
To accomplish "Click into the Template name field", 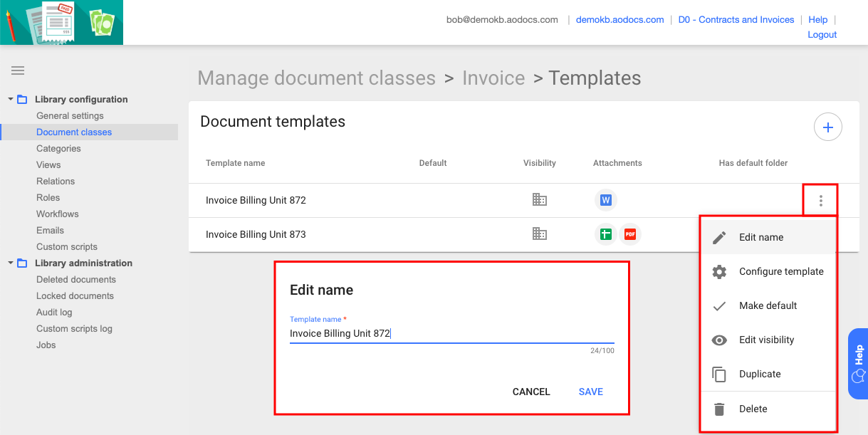I will point(451,333).
